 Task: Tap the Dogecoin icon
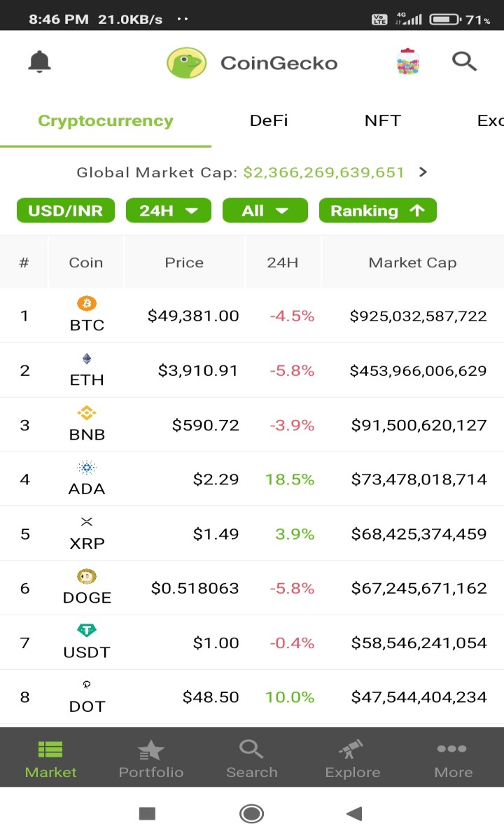pos(87,576)
